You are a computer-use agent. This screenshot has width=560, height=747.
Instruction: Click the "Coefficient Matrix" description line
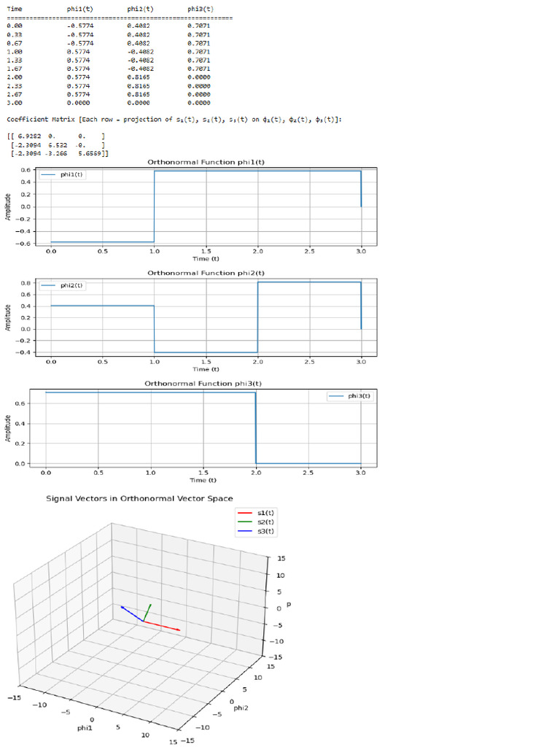point(174,119)
